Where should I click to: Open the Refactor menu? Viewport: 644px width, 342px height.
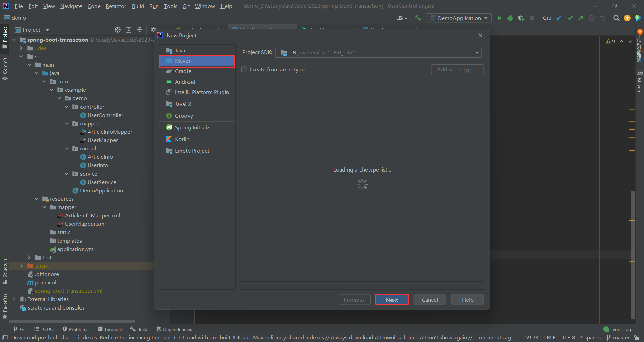116,6
